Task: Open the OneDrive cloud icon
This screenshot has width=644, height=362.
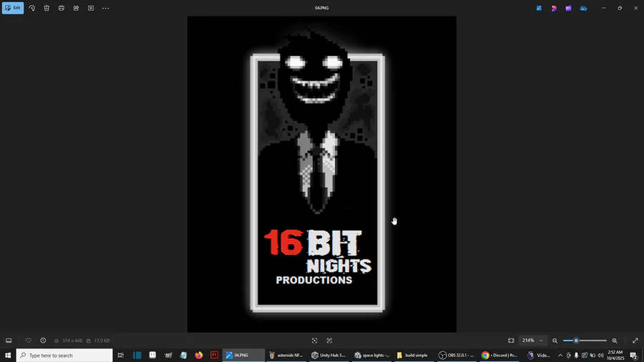Action: 583,8
